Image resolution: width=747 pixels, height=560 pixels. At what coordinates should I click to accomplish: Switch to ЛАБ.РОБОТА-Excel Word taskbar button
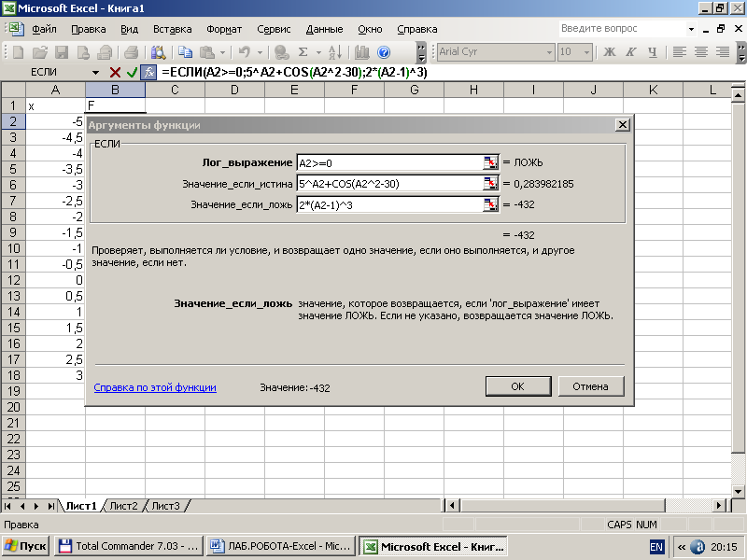[x=281, y=546]
